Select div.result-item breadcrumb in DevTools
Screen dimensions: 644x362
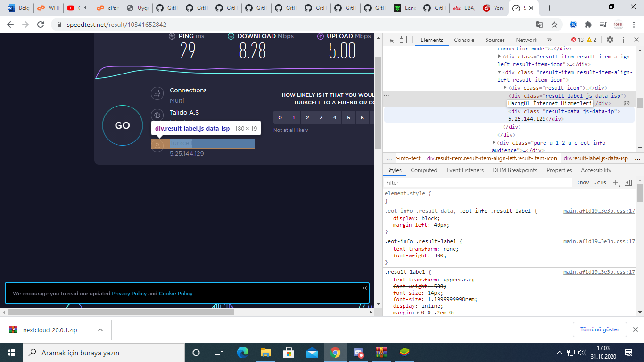pos(492,158)
